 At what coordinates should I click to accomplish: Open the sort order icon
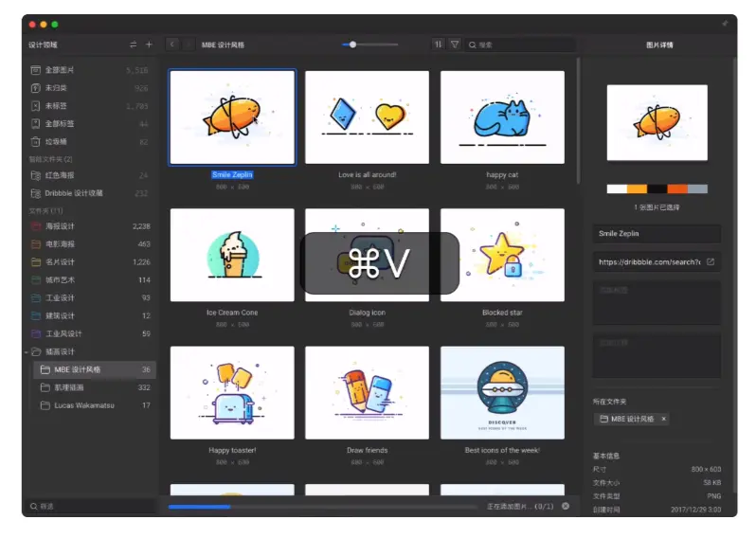[438, 45]
